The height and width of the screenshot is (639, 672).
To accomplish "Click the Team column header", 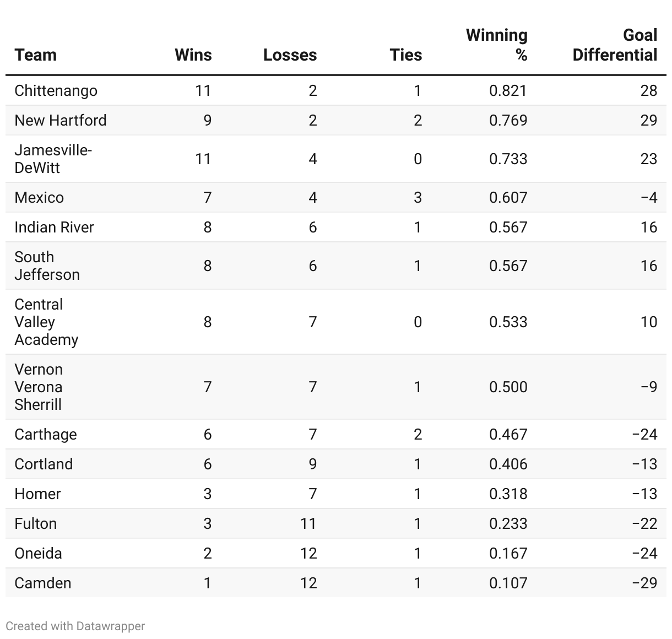I will coord(36,55).
